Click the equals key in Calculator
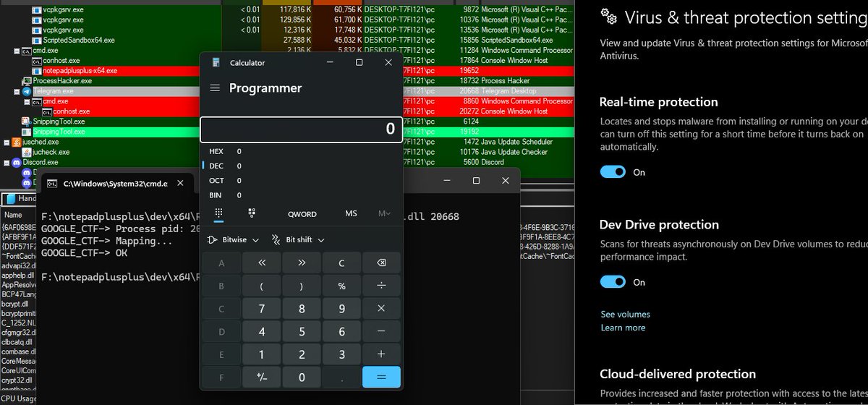This screenshot has width=868, height=405. pos(381,377)
